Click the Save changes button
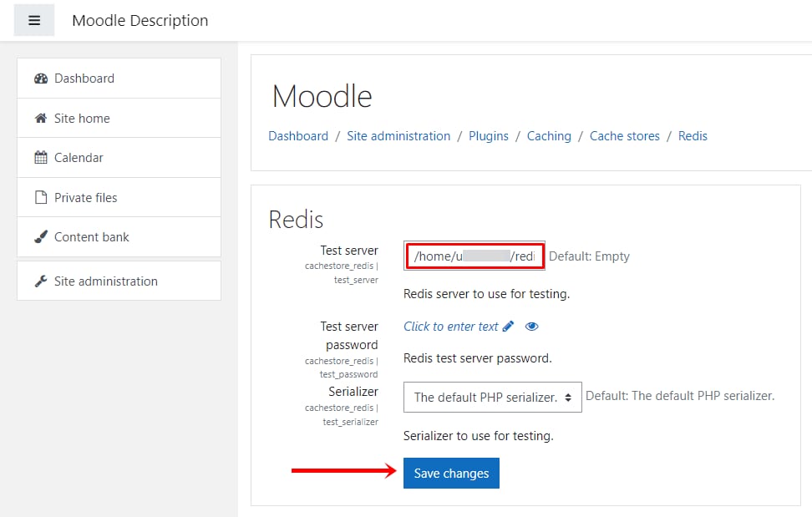Viewport: 812px width, 517px height. (451, 473)
